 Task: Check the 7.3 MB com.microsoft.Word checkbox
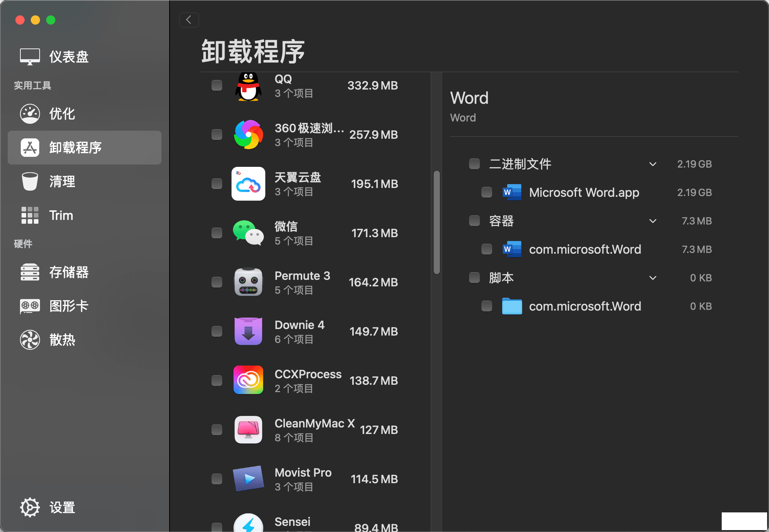click(x=487, y=249)
